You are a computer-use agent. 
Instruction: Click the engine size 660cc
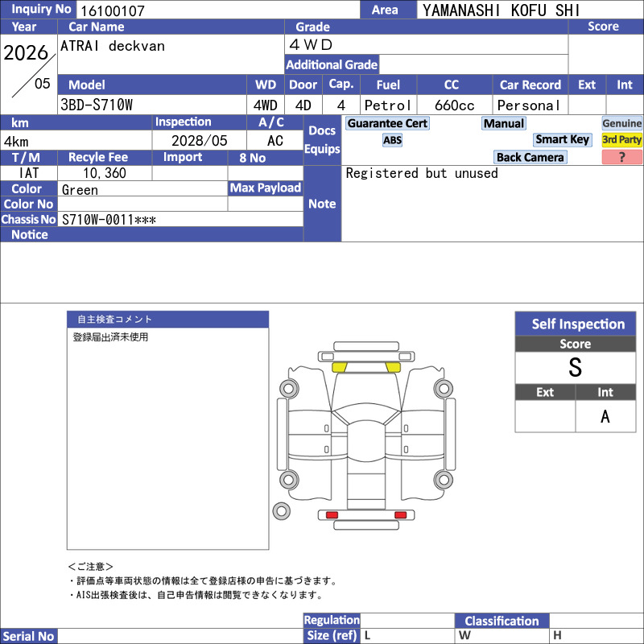454,105
